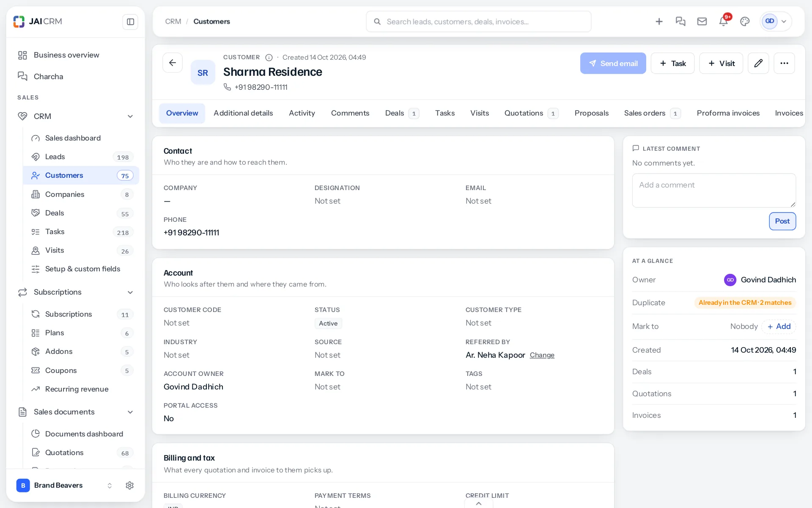Click the + Visit button

point(721,63)
